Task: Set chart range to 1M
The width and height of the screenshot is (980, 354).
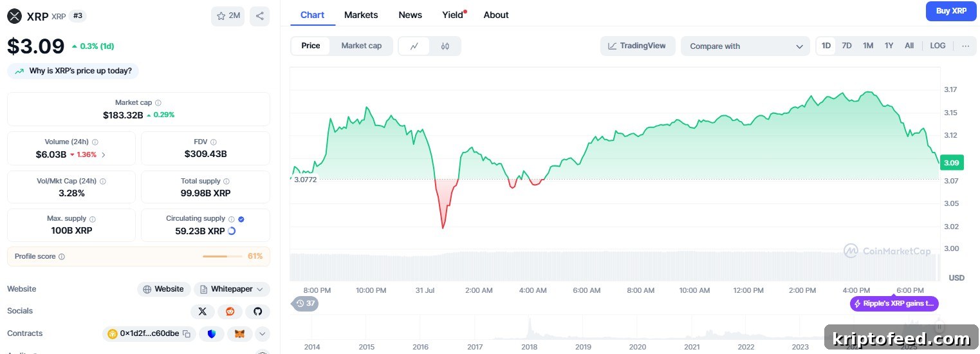Action: pyautogui.click(x=868, y=46)
